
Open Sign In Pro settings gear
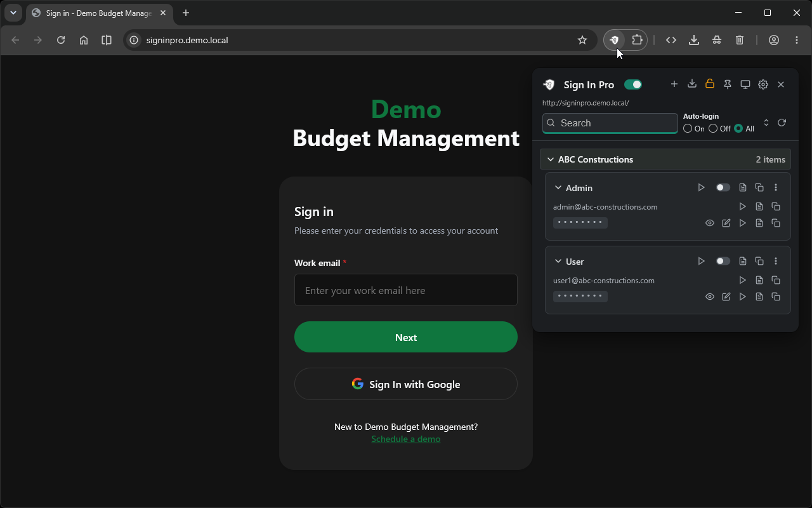[763, 84]
